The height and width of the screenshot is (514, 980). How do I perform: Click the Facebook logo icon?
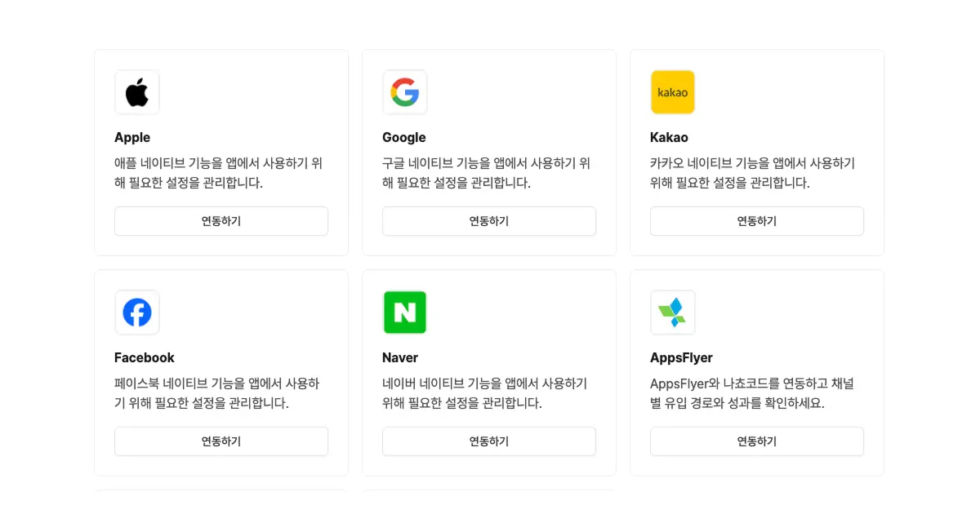(x=137, y=312)
